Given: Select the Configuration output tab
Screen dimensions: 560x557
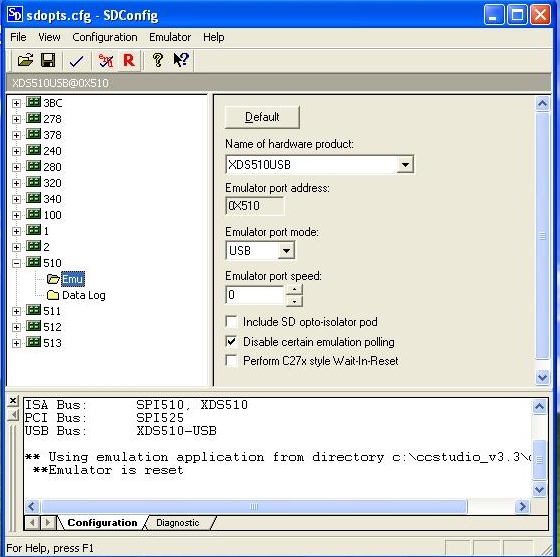Looking at the screenshot, I should pos(102,523).
